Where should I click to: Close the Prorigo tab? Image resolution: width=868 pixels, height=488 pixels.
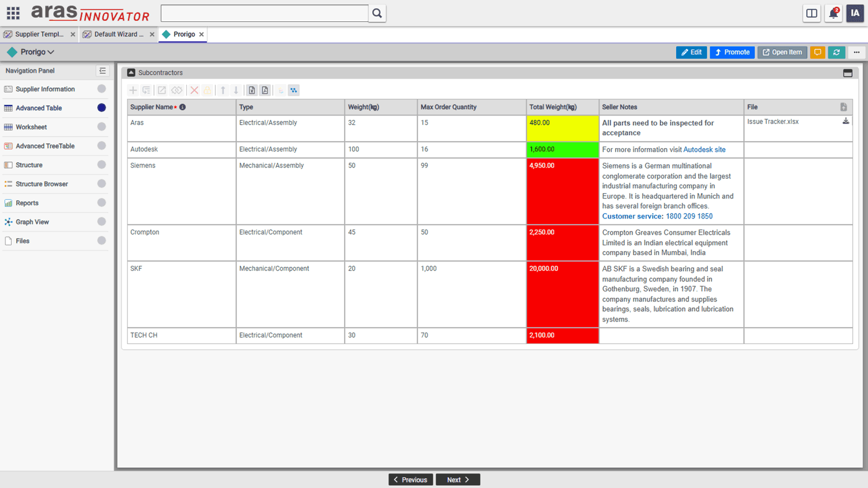(201, 34)
